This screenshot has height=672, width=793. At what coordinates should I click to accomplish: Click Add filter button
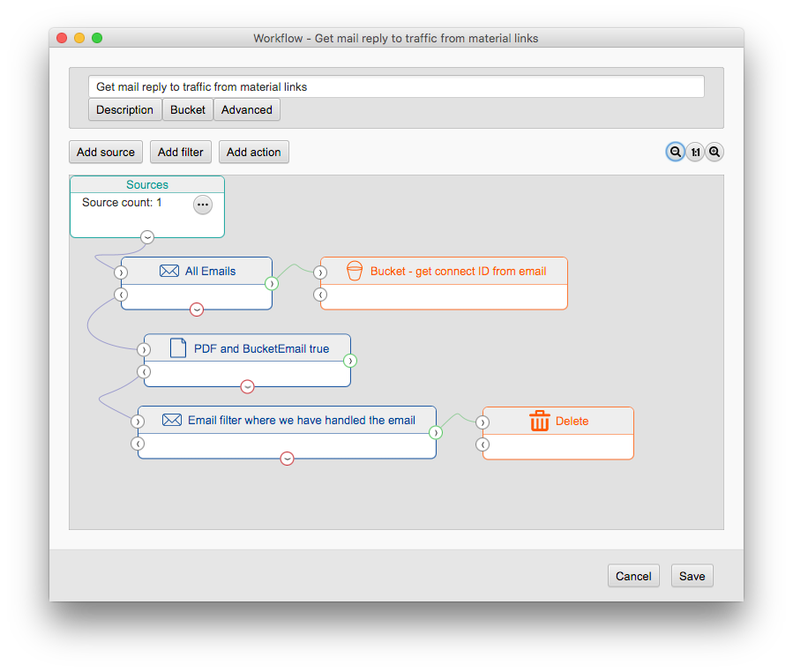181,153
